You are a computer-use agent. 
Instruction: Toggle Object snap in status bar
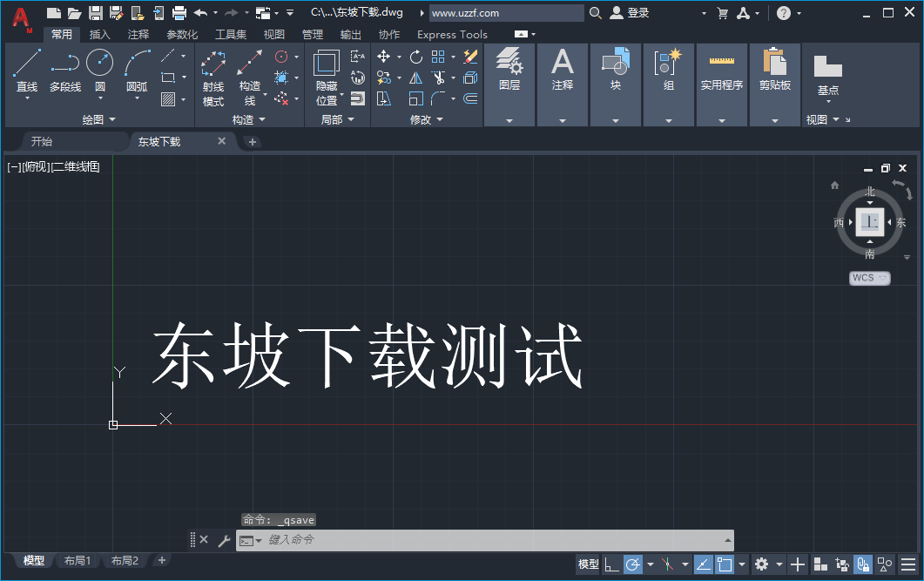(x=725, y=564)
